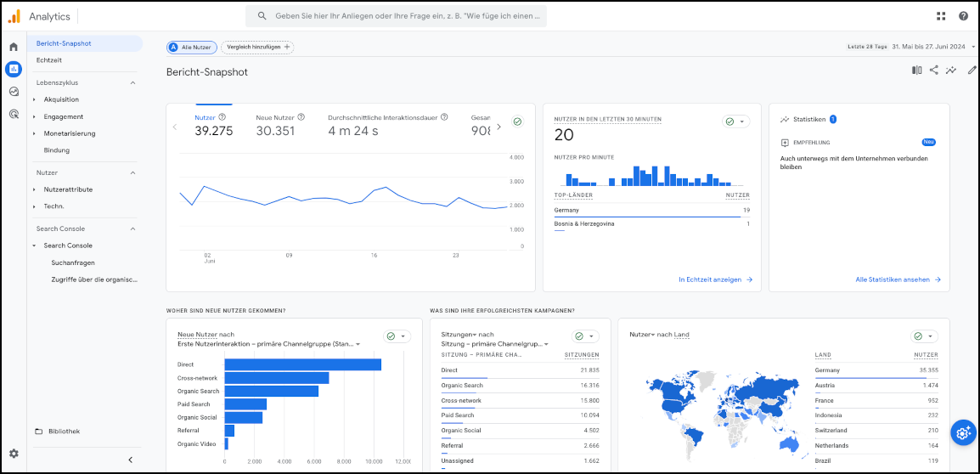Collapse the navigation with the chevron
980x474 pixels.
pyautogui.click(x=131, y=460)
